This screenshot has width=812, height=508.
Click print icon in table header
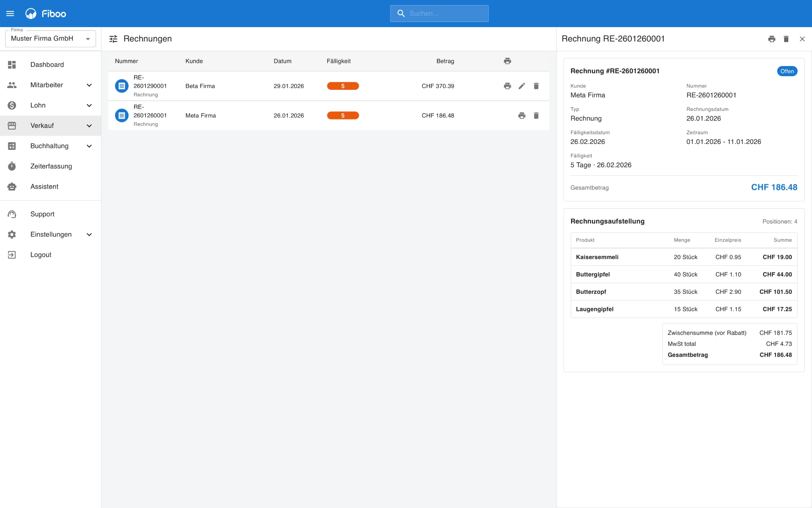(507, 61)
